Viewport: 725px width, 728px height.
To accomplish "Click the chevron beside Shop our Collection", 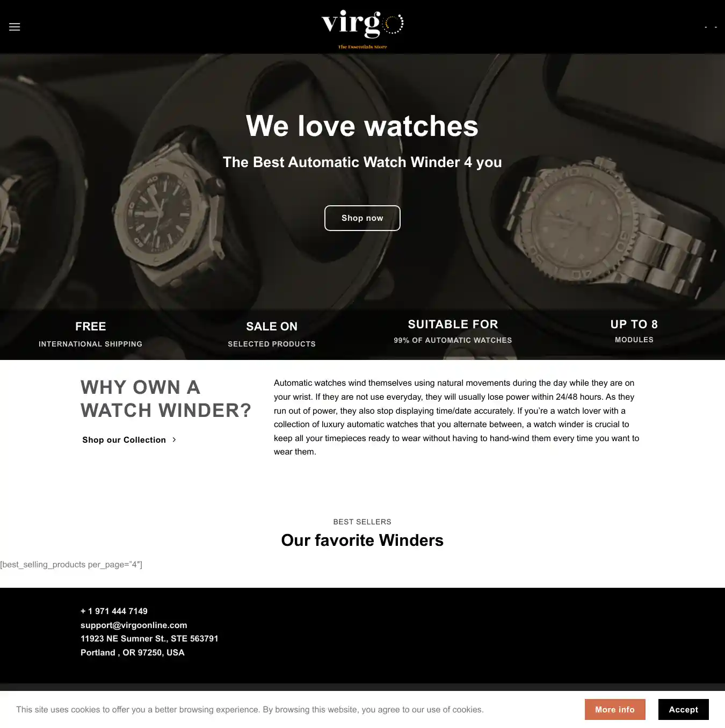I will pyautogui.click(x=174, y=440).
